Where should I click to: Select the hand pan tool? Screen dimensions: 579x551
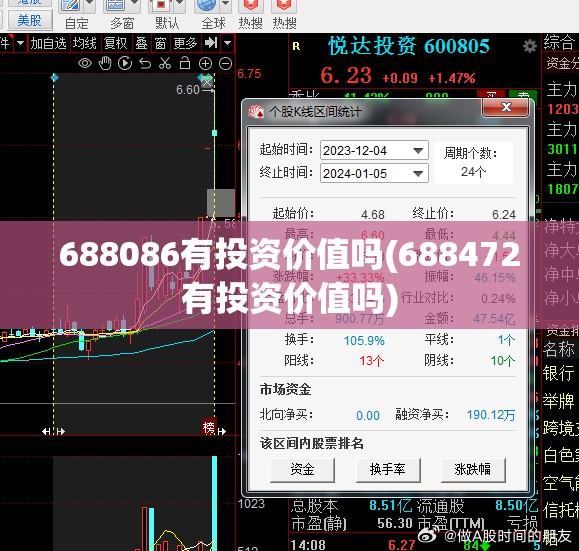(105, 64)
